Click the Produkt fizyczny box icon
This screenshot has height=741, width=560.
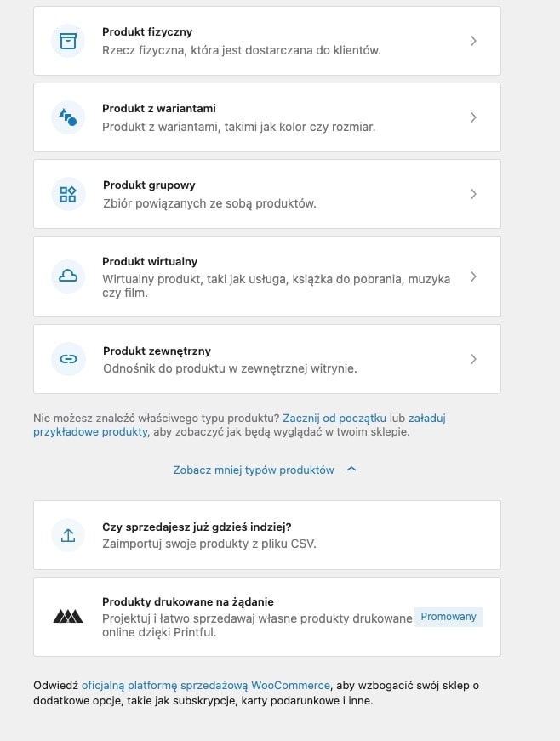tap(68, 41)
